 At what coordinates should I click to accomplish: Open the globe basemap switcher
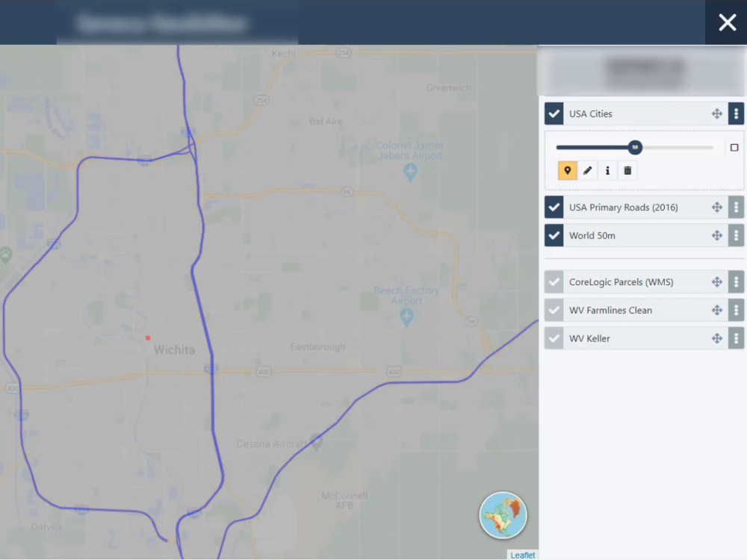tap(503, 515)
